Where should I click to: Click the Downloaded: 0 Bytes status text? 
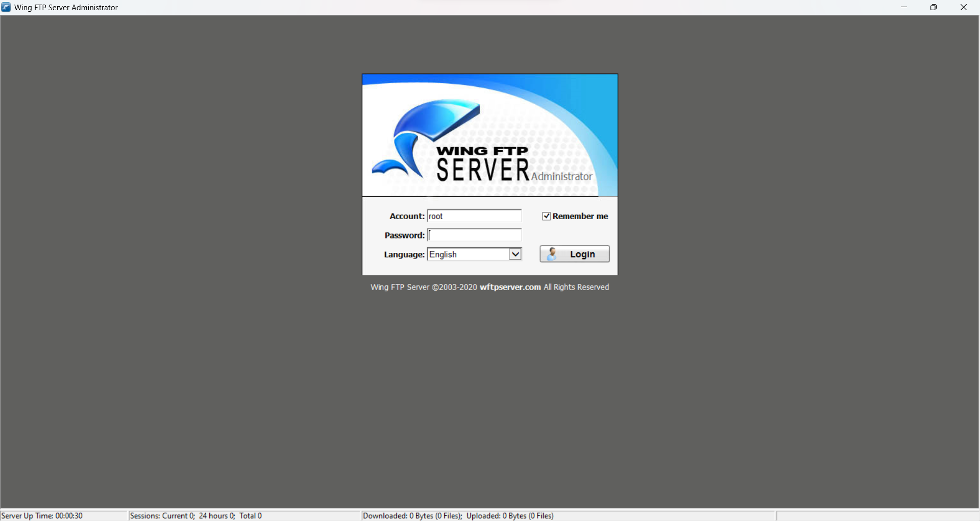(412, 516)
